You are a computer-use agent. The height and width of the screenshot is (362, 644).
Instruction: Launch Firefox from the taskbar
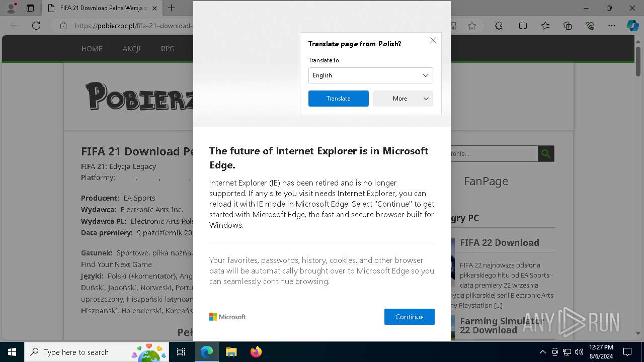point(256,352)
